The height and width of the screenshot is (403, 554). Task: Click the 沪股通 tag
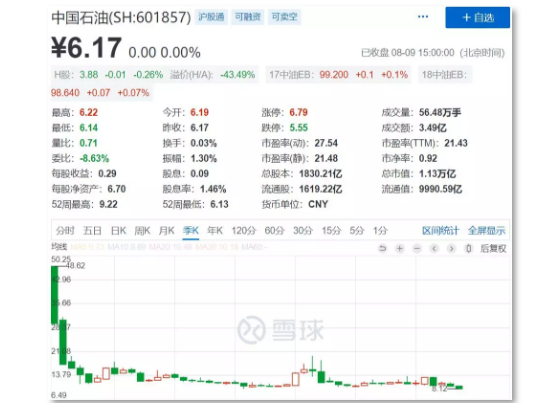(x=211, y=17)
